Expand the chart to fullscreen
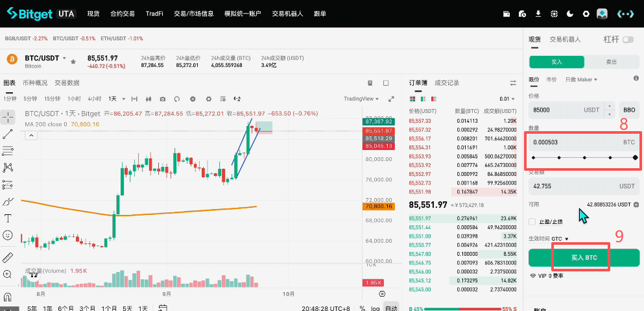The width and height of the screenshot is (644, 311). click(x=391, y=99)
